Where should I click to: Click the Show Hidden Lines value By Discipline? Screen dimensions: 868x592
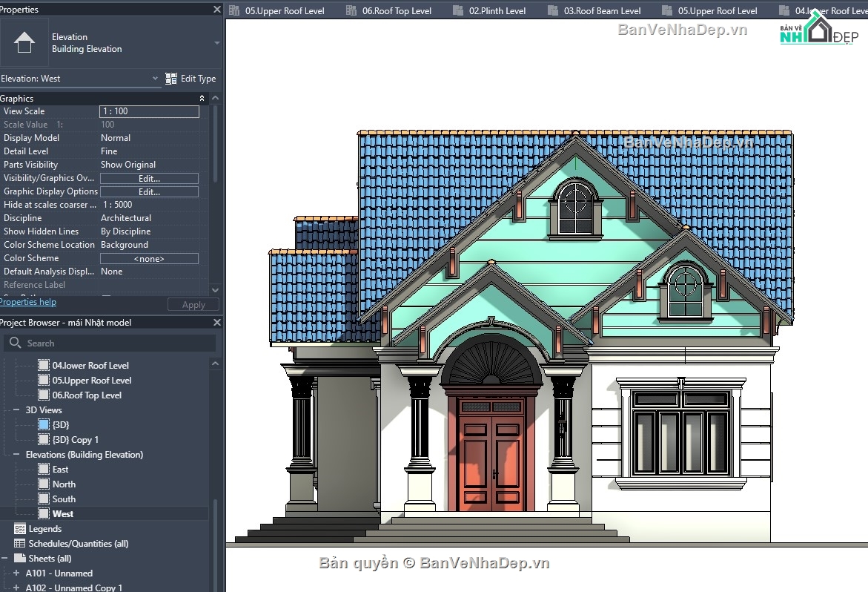[126, 231]
